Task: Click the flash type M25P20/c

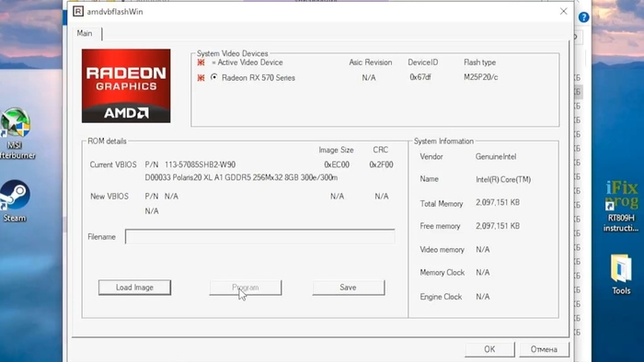Action: tap(481, 77)
